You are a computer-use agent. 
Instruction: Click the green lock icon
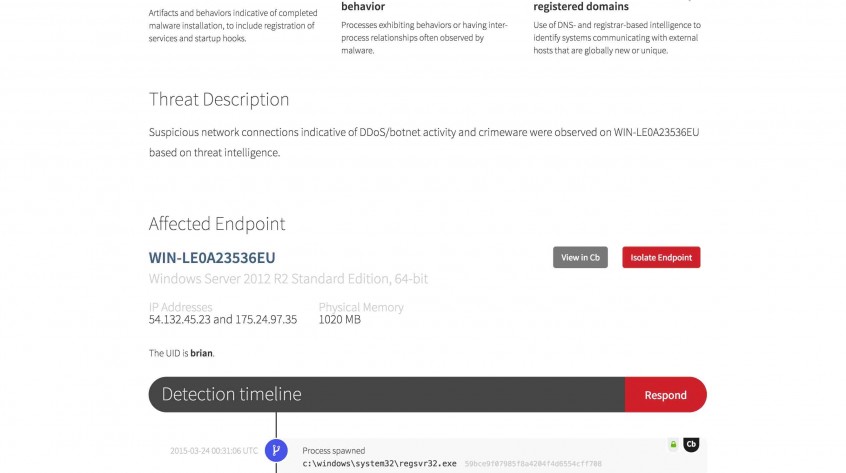pyautogui.click(x=673, y=444)
